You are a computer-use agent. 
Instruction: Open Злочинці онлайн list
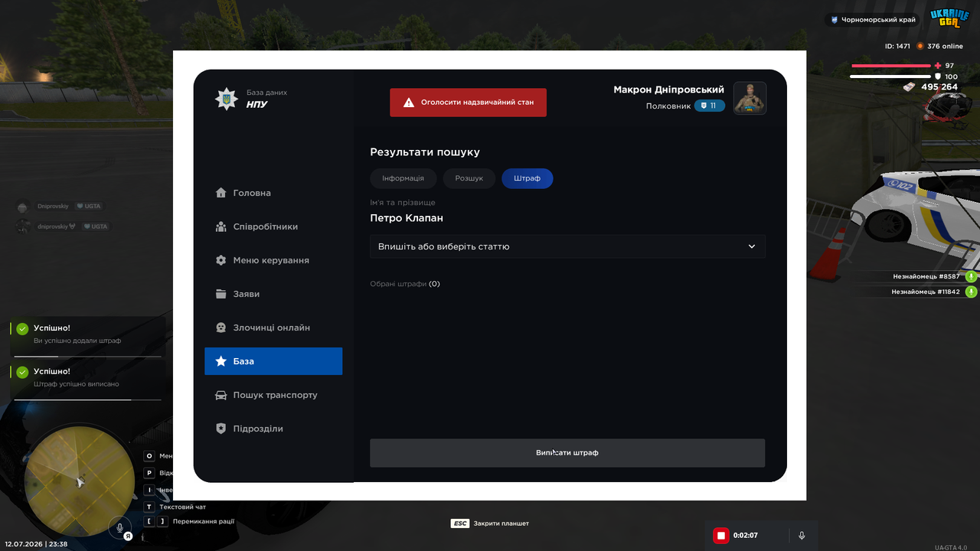[273, 328]
